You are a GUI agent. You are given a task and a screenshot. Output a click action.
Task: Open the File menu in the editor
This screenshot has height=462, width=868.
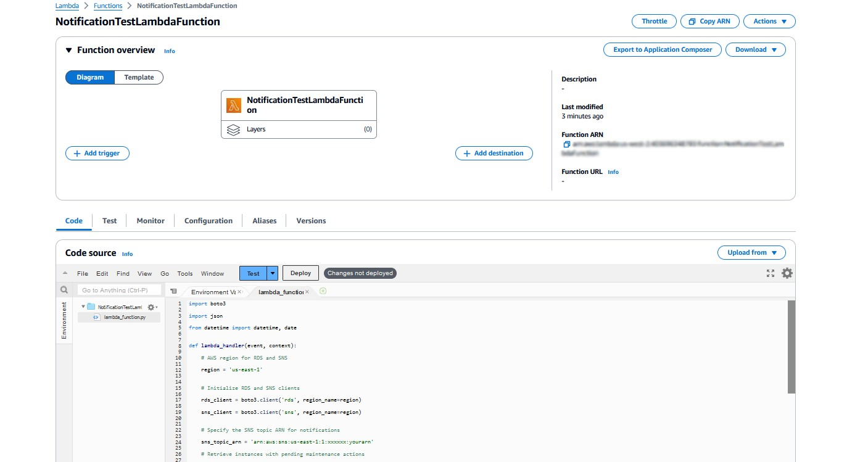point(83,273)
